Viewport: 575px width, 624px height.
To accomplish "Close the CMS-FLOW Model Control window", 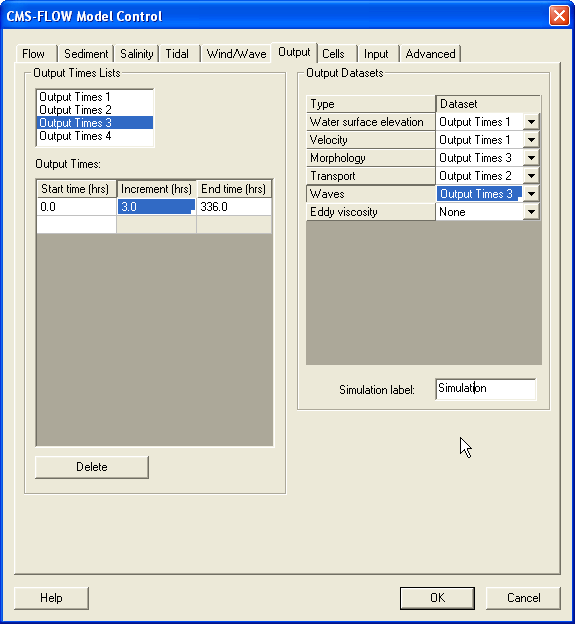I will (559, 16).
